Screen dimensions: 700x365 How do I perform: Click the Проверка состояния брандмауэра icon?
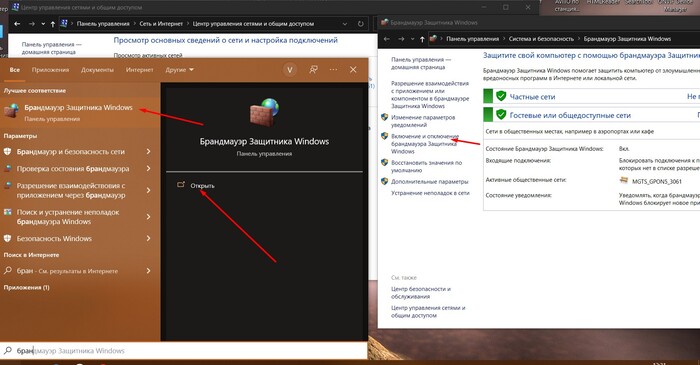tap(8, 169)
